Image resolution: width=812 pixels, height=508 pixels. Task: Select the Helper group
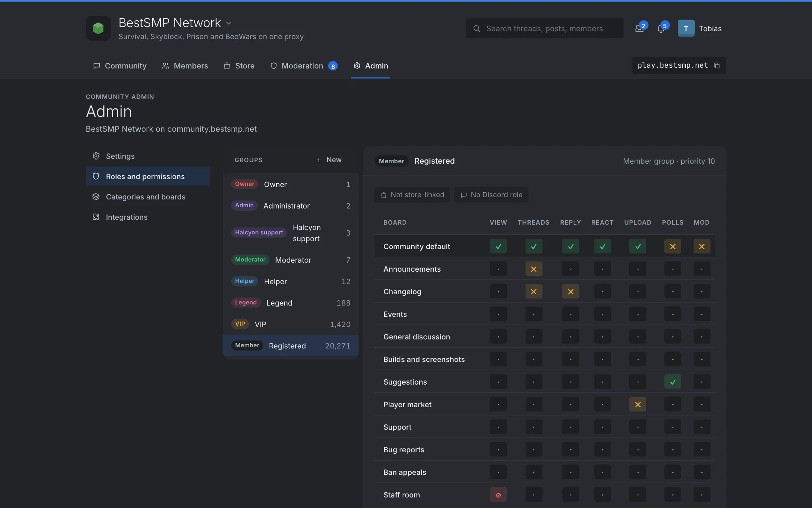click(291, 281)
